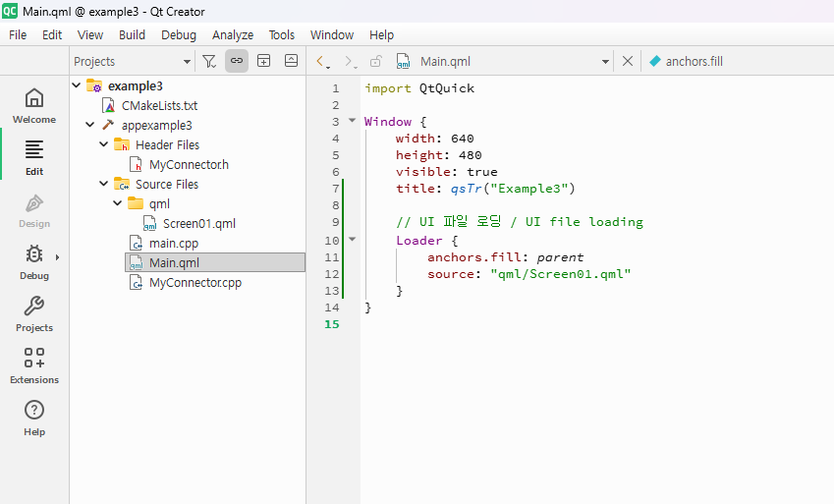Toggle synchronize with editor link button

point(236,61)
